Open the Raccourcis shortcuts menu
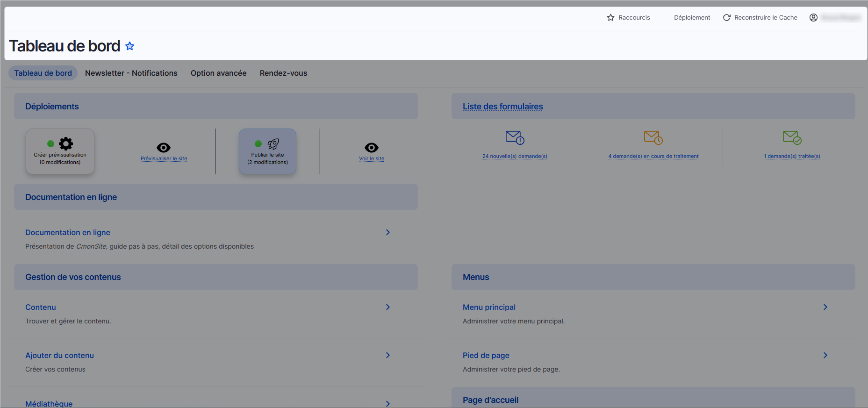 click(x=629, y=18)
